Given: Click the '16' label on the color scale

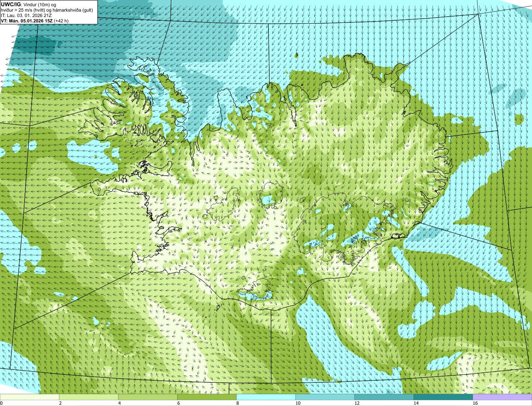Looking at the screenshot, I should tap(475, 403).
